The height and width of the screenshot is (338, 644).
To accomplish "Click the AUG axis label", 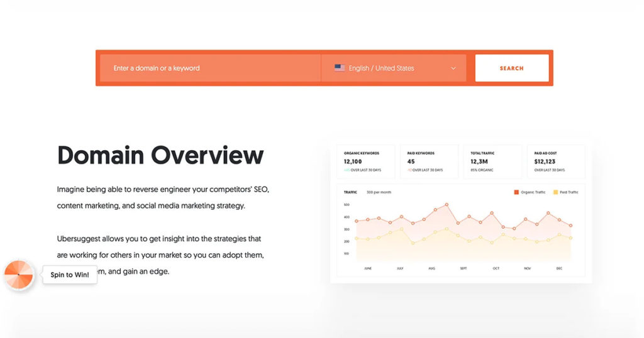I will pyautogui.click(x=431, y=268).
